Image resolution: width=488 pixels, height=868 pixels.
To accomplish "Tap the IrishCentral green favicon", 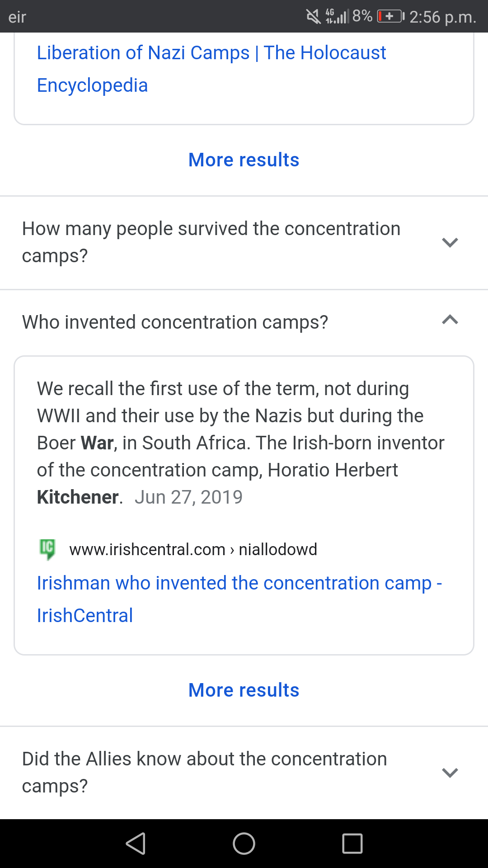I will click(47, 549).
